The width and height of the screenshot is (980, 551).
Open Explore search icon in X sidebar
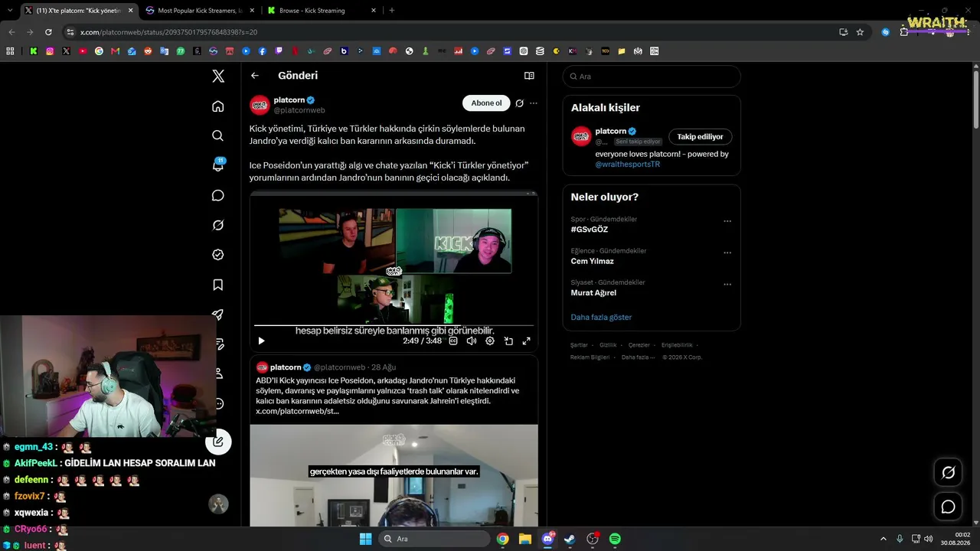[218, 135]
